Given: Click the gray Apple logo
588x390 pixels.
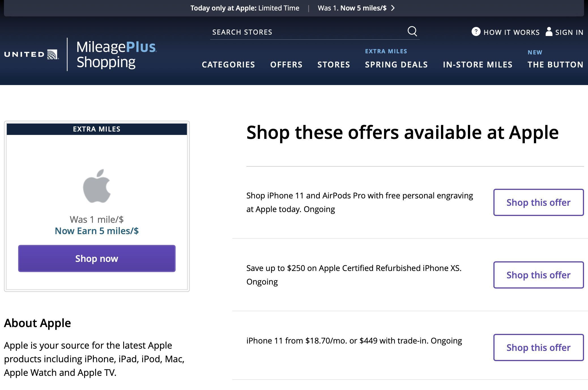Looking at the screenshot, I should (97, 186).
